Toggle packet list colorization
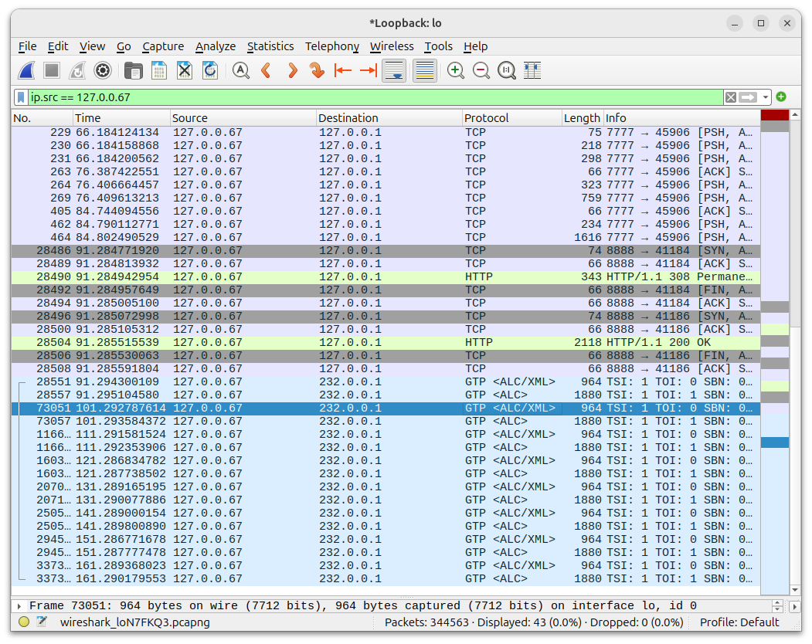812x644 pixels. tap(425, 70)
